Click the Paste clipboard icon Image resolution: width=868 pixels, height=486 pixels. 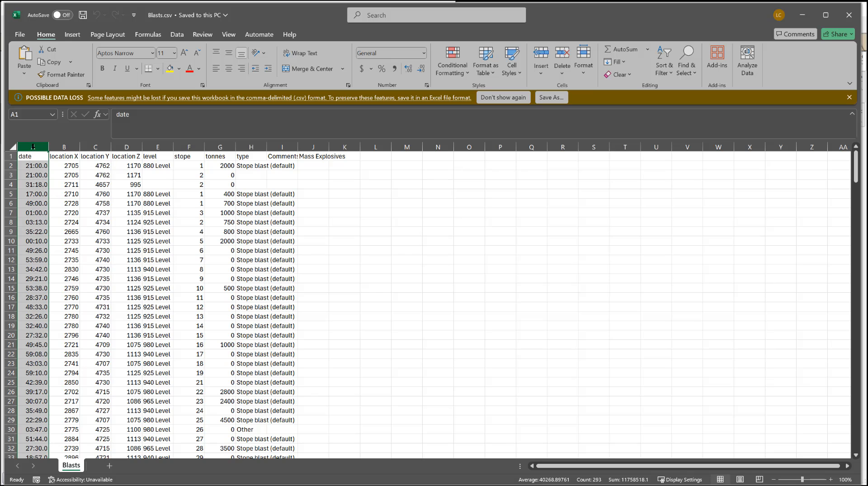24,53
